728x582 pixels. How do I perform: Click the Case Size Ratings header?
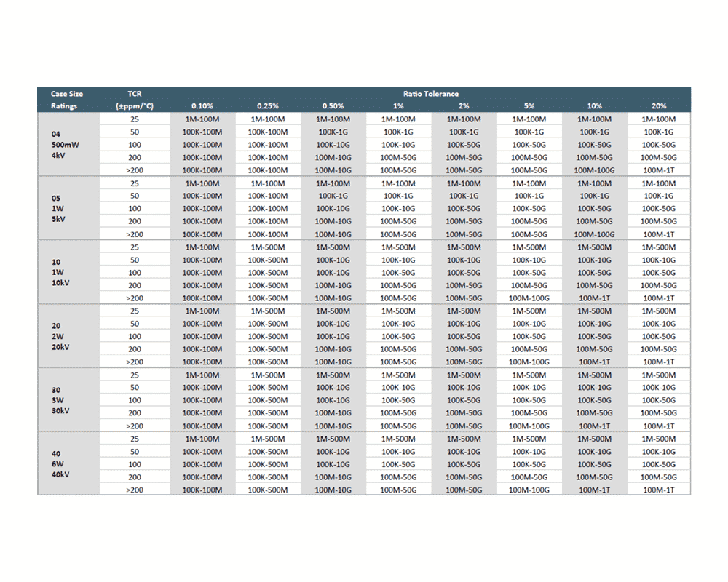67,100
